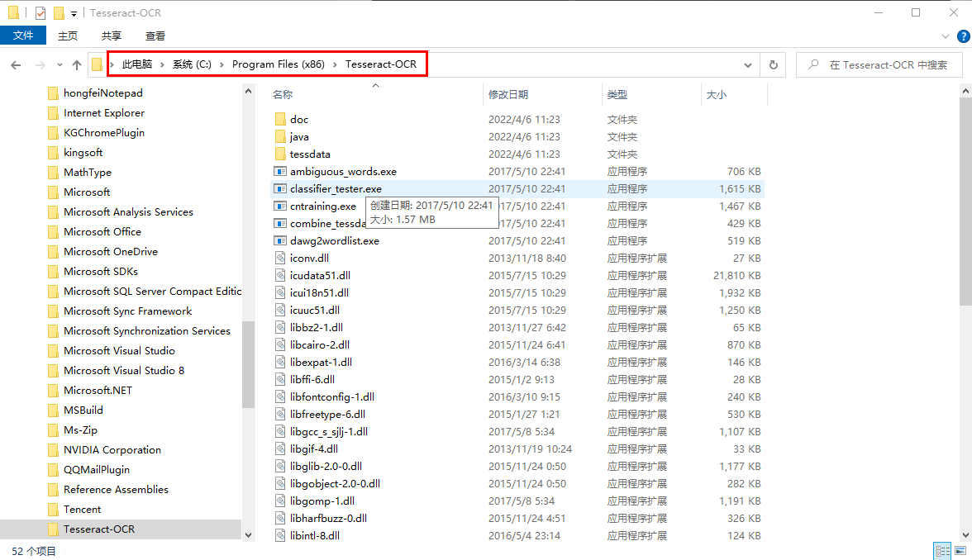Viewport: 972px width, 560px height.
Task: Click 系统 (C:) in the address path
Action: 192,64
